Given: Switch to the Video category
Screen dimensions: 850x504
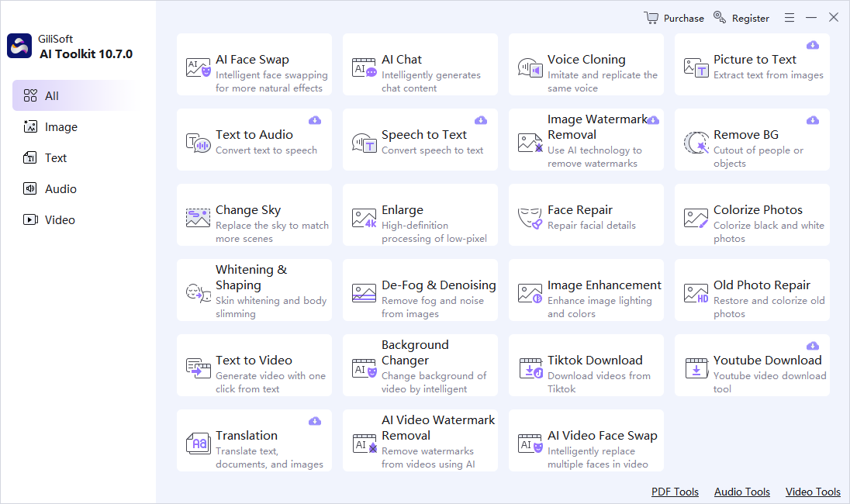Looking at the screenshot, I should point(76,219).
